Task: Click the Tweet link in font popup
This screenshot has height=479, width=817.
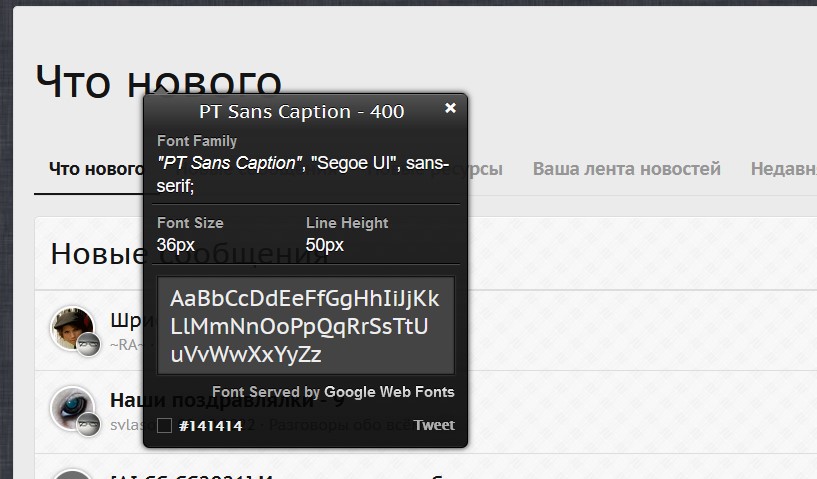Action: tap(434, 425)
